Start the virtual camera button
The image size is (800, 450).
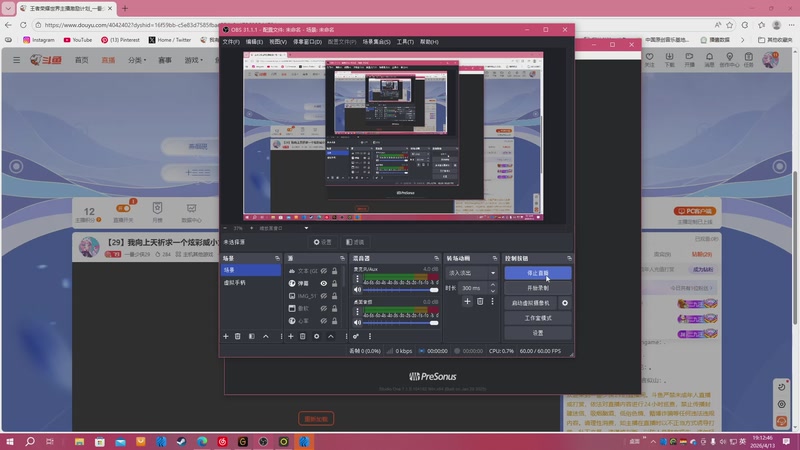point(531,303)
